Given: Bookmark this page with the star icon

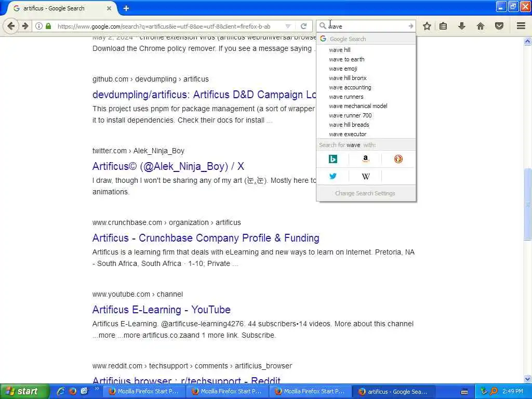Looking at the screenshot, I should pyautogui.click(x=427, y=26).
